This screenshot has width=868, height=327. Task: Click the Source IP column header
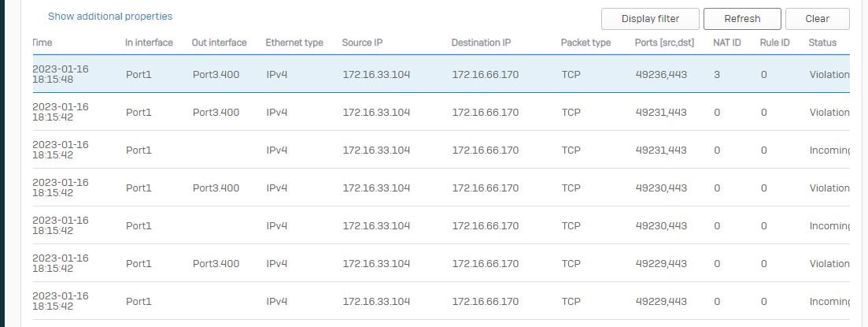pos(362,43)
